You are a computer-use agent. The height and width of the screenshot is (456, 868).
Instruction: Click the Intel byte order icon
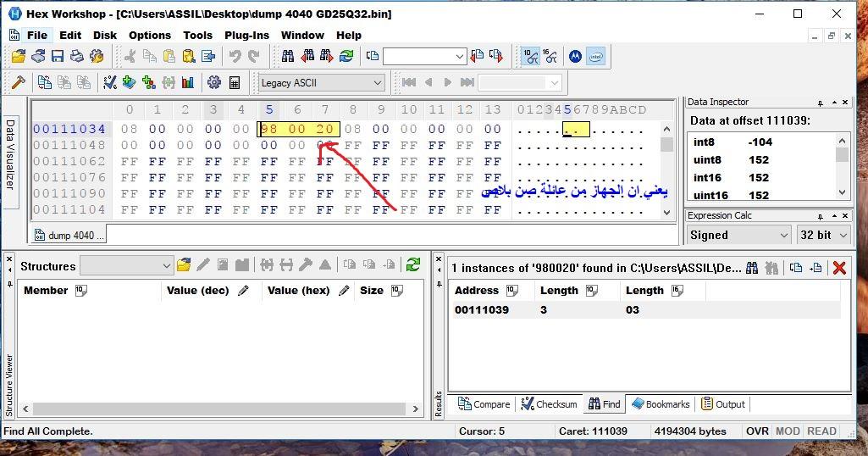tap(595, 57)
